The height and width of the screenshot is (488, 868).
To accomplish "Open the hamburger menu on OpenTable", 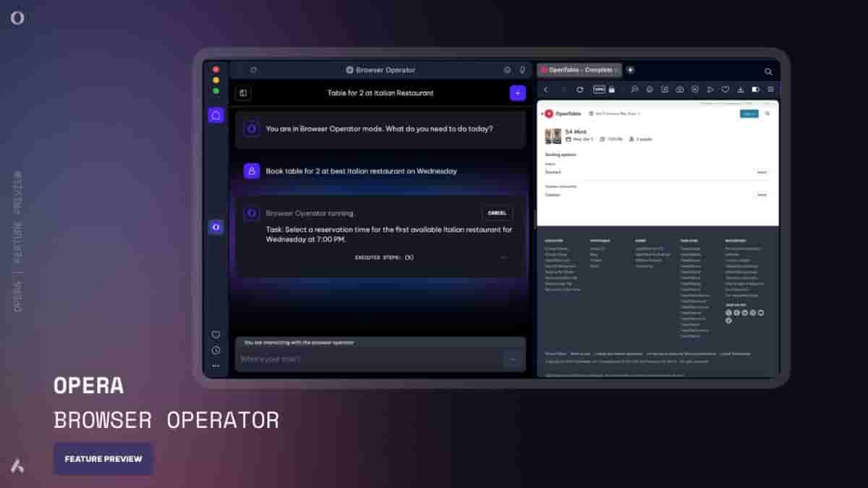I will (768, 114).
